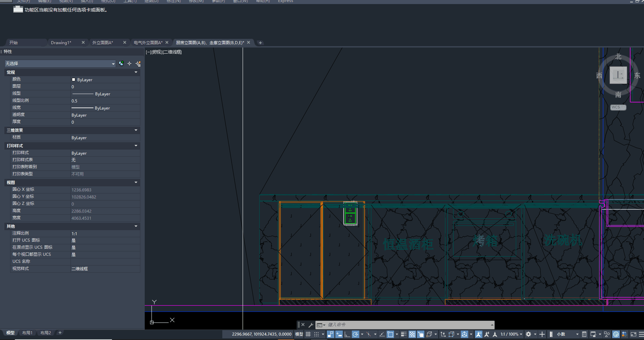Click the Select Objects crosshair icon
This screenshot has width=644, height=340.
tap(129, 64)
